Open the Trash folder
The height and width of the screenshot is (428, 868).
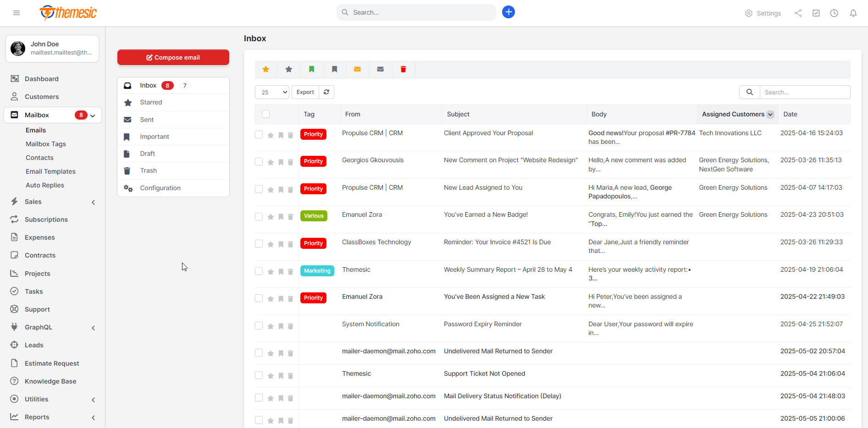coord(148,170)
